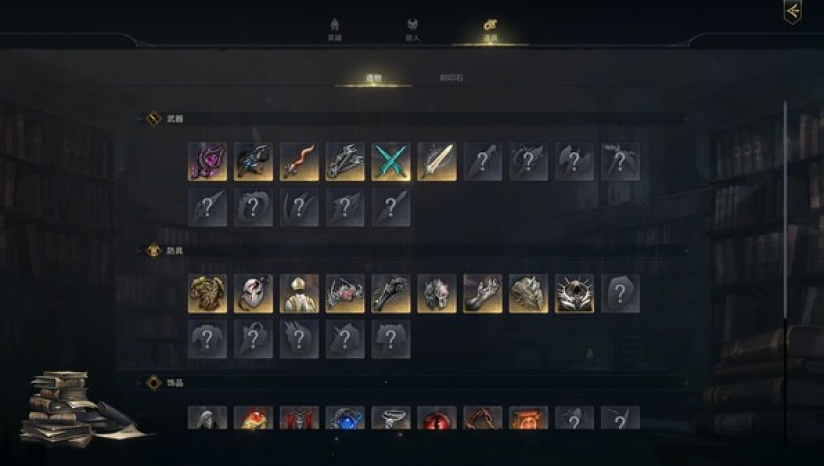Click the back arrow icon at top-right
Screen dimensions: 824x466
click(792, 12)
